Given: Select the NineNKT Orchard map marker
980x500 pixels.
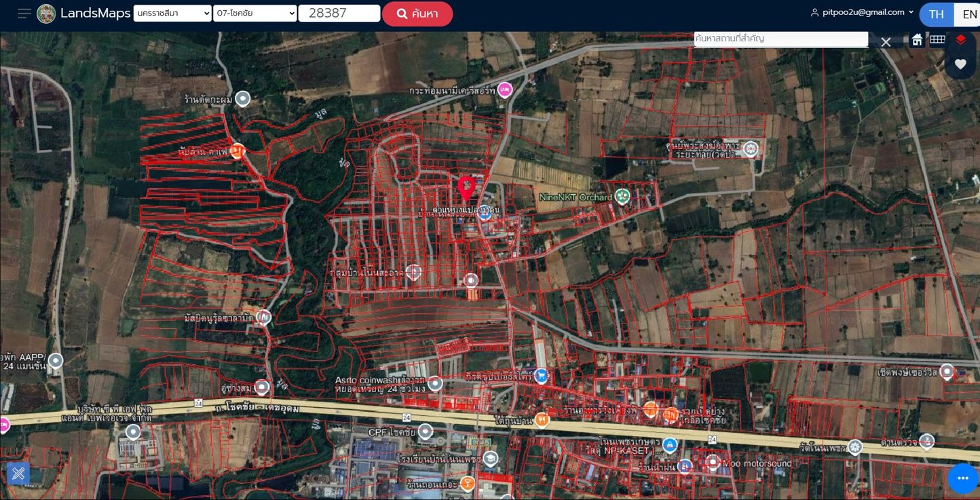Looking at the screenshot, I should pyautogui.click(x=622, y=197).
